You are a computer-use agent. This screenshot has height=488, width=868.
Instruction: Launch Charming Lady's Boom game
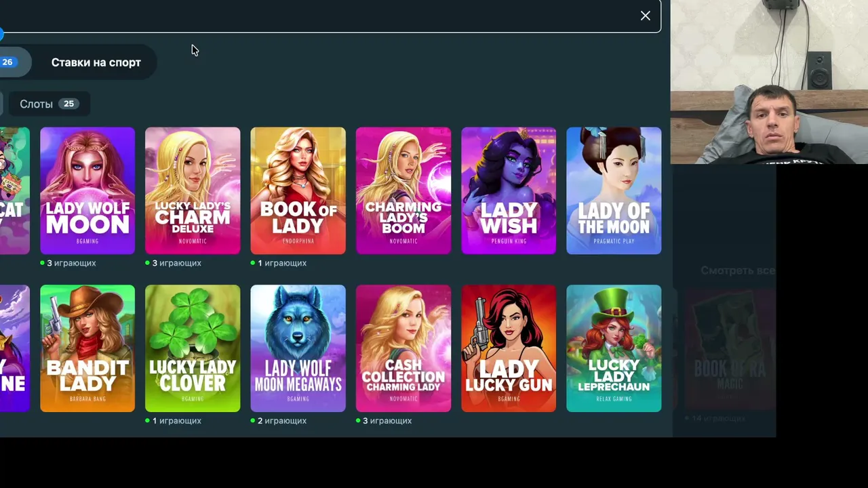(x=403, y=190)
